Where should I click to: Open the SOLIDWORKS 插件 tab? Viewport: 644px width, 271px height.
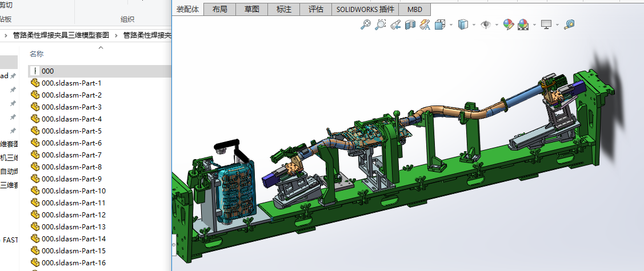tap(364, 10)
